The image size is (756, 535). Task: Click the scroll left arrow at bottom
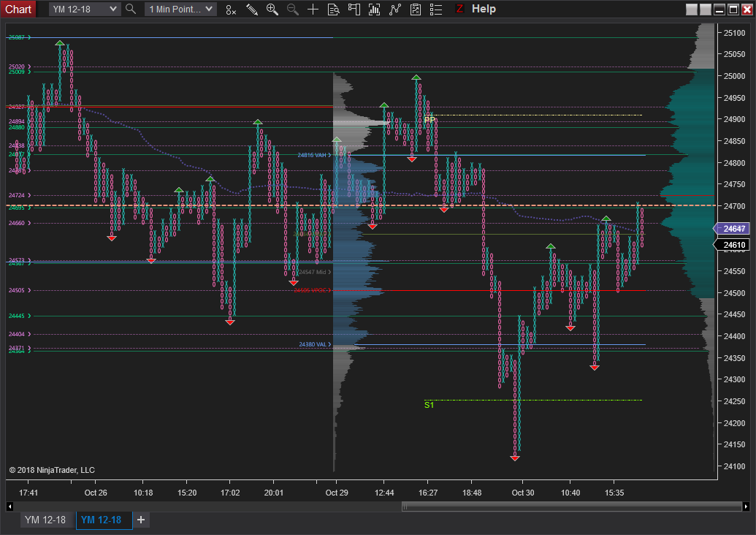point(9,506)
